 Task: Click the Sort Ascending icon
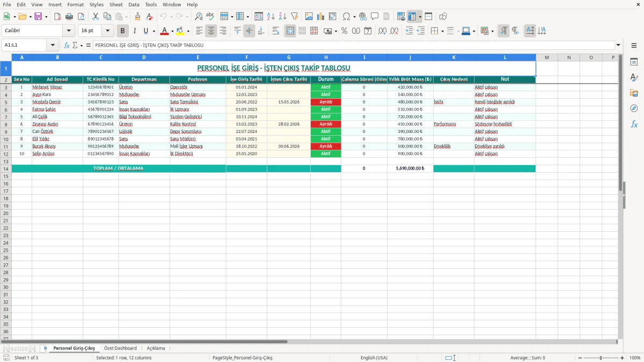[271, 17]
